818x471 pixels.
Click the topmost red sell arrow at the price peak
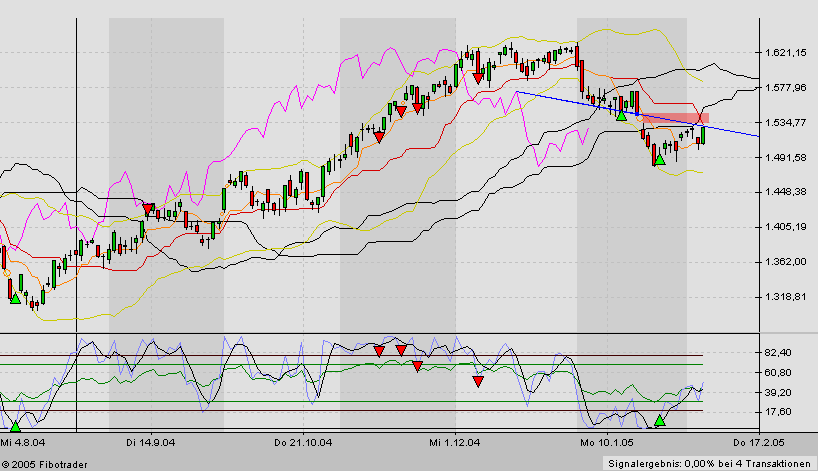click(478, 76)
